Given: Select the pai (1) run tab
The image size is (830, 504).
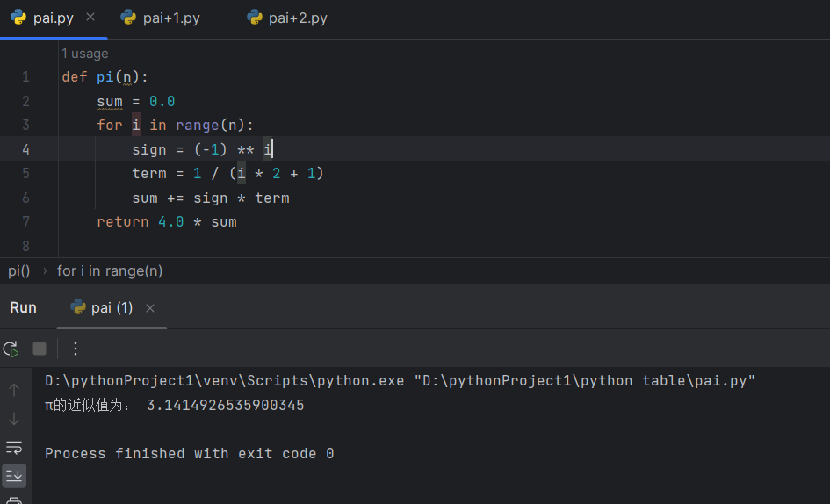Looking at the screenshot, I should pyautogui.click(x=112, y=307).
